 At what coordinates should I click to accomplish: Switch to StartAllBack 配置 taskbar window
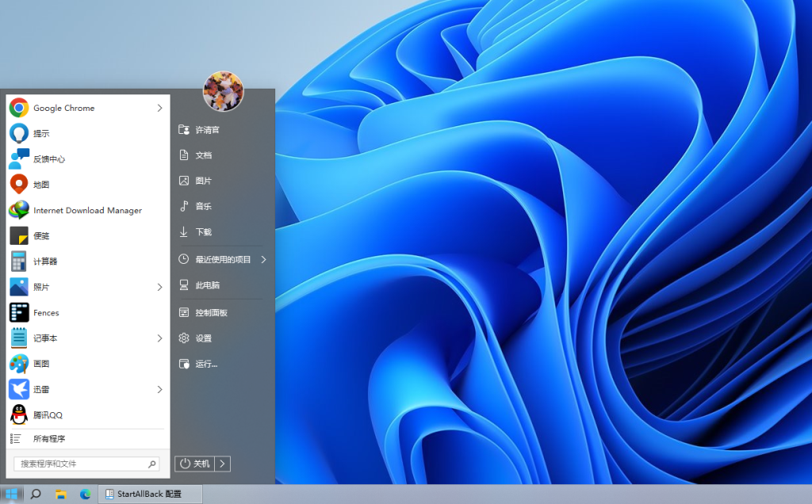(x=149, y=494)
